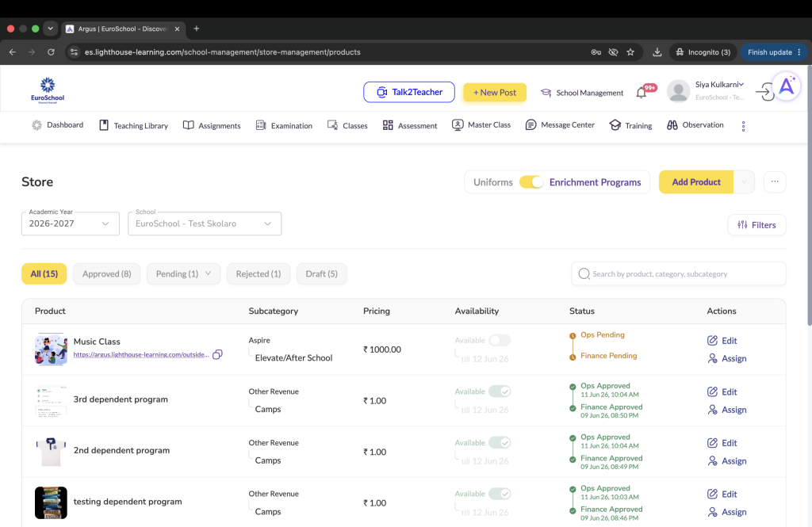Viewport: 812px width, 527px height.
Task: Click the password key icon in address bar
Action: click(596, 52)
